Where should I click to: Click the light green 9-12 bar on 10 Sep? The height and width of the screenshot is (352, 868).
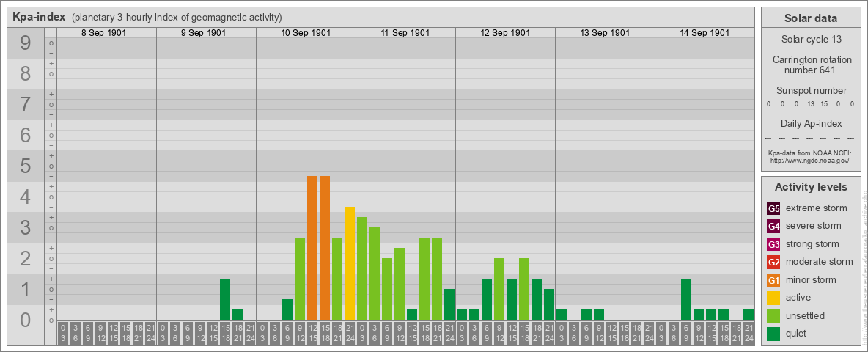(x=300, y=279)
